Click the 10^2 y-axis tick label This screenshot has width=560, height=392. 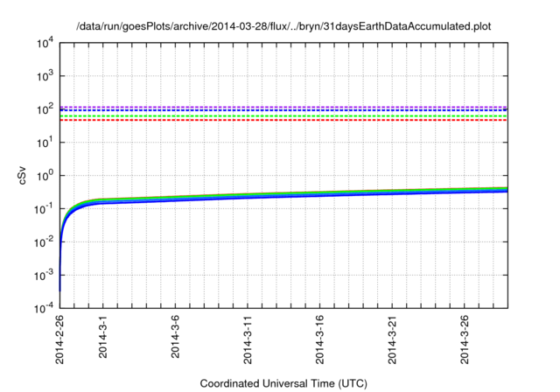point(45,109)
